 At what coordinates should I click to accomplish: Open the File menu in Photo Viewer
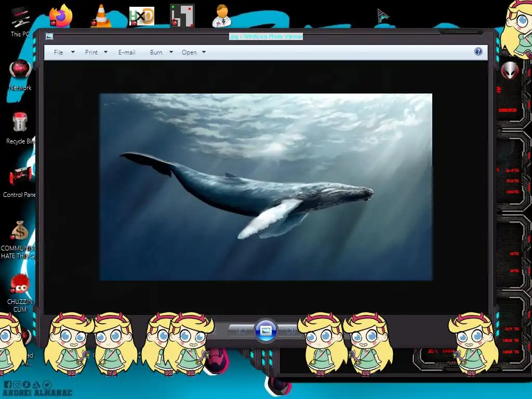click(x=58, y=52)
